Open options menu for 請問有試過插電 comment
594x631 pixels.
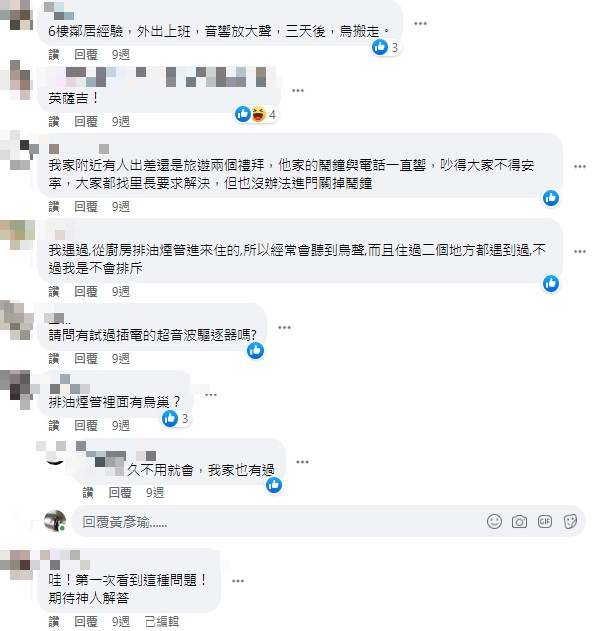pyautogui.click(x=285, y=328)
